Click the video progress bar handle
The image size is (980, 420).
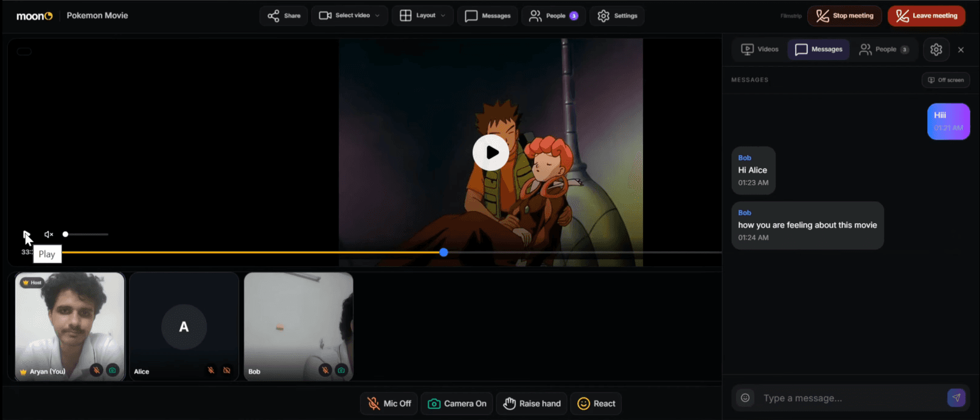pos(443,252)
